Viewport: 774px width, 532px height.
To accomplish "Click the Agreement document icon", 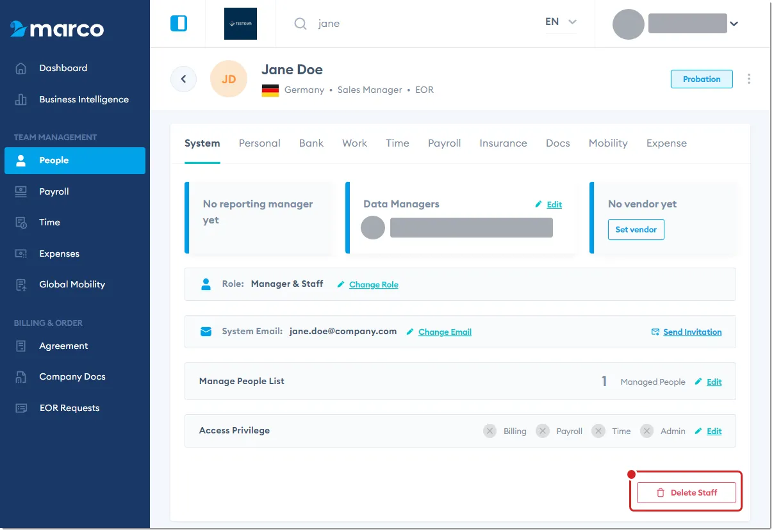I will pyautogui.click(x=21, y=346).
